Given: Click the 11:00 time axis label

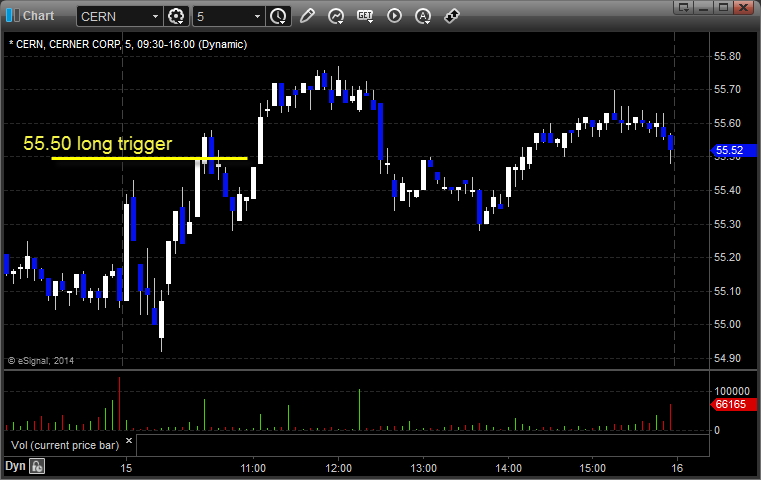Looking at the screenshot, I should coord(253,468).
